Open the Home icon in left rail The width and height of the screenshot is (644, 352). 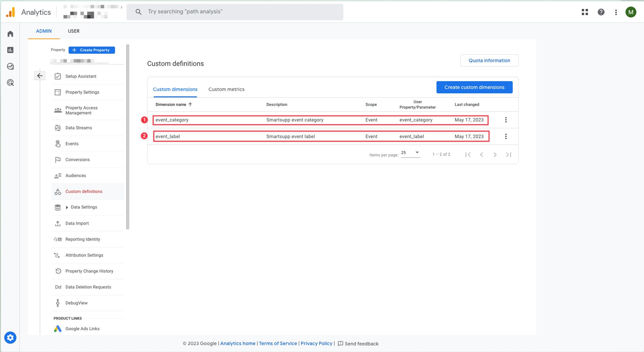coord(10,34)
